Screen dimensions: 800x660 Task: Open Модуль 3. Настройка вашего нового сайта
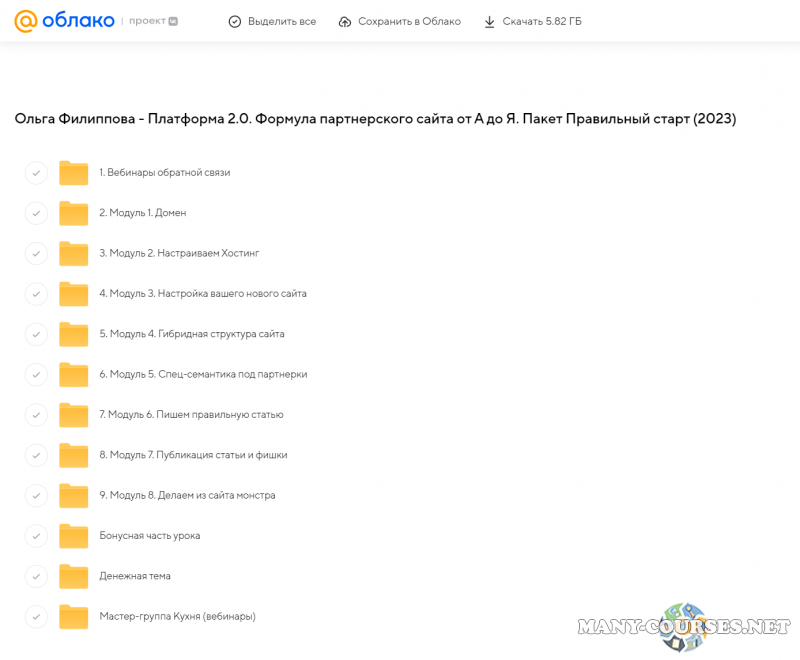pos(203,294)
